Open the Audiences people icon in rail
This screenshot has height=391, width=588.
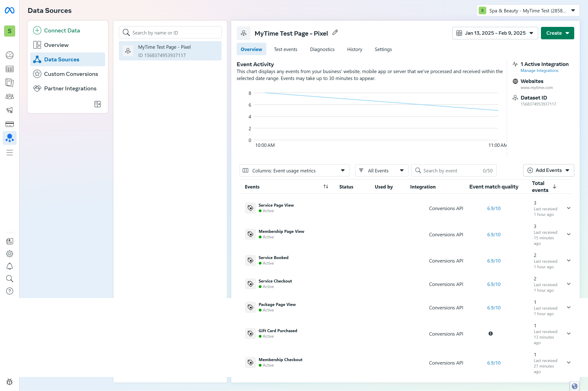(x=9, y=97)
